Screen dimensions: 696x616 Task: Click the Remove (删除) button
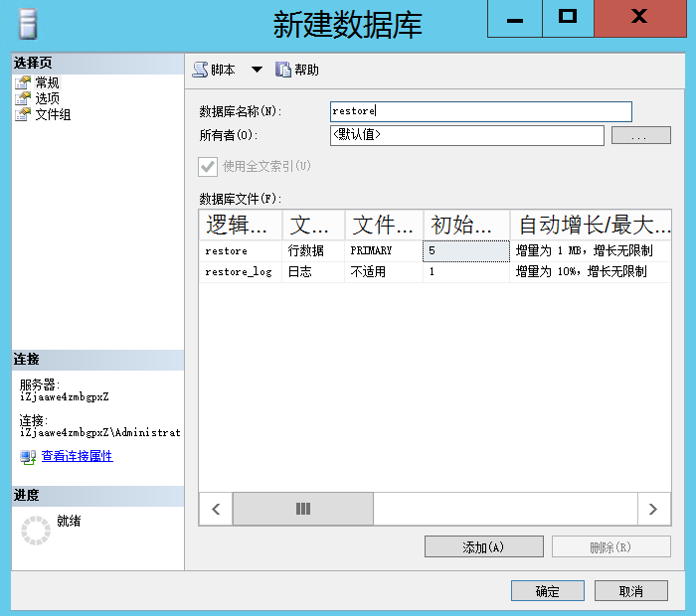pyautogui.click(x=610, y=546)
